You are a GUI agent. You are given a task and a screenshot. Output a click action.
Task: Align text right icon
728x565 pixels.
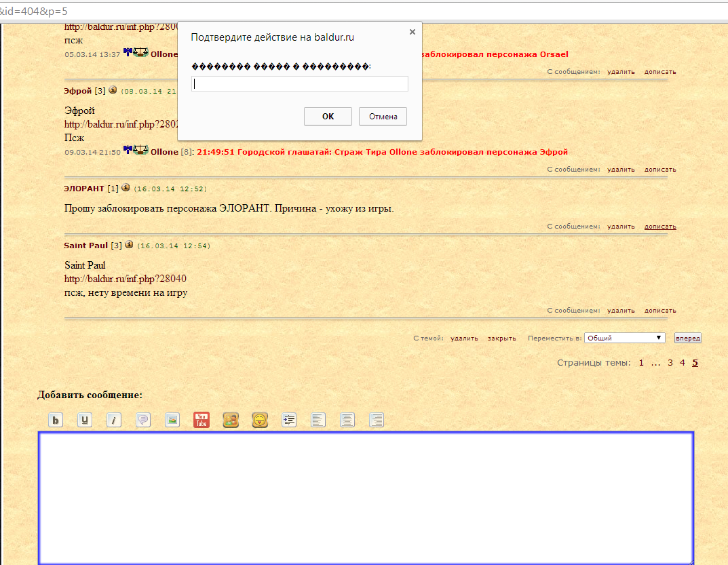pyautogui.click(x=377, y=420)
